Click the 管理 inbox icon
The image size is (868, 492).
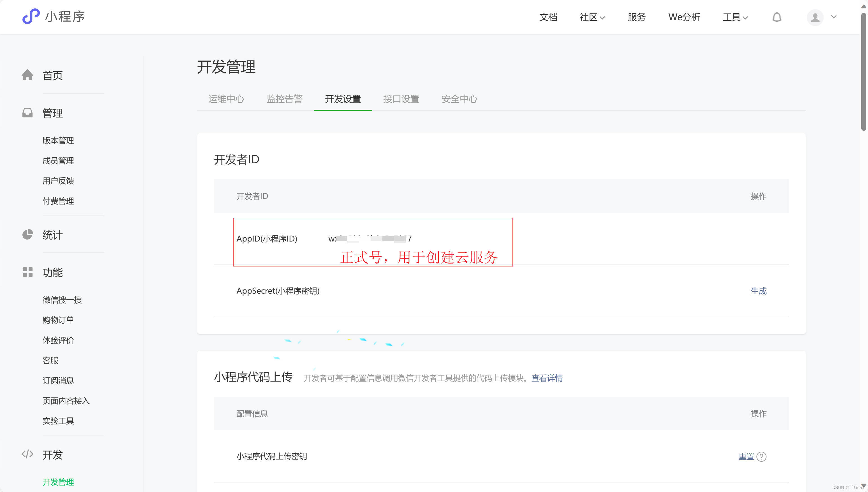(x=27, y=113)
